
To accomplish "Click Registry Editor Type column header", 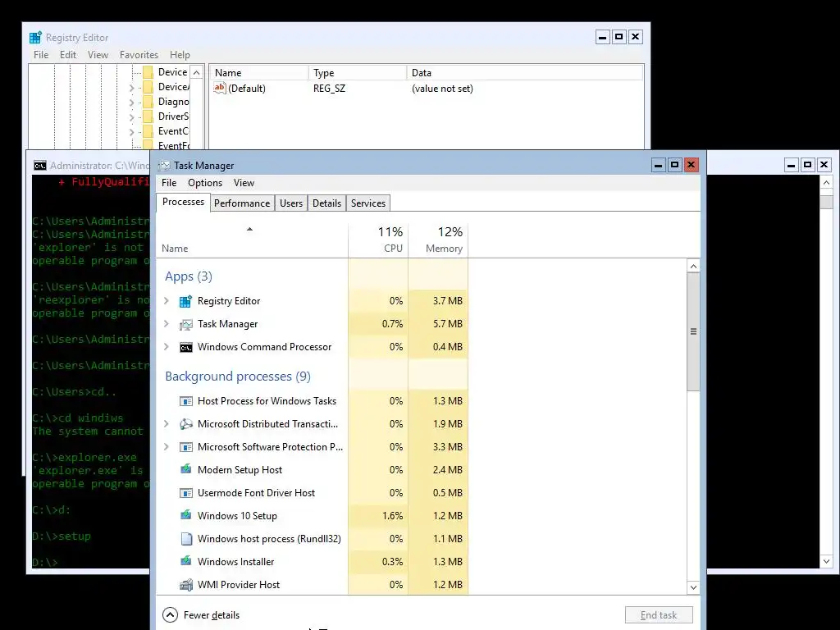I will (358, 73).
